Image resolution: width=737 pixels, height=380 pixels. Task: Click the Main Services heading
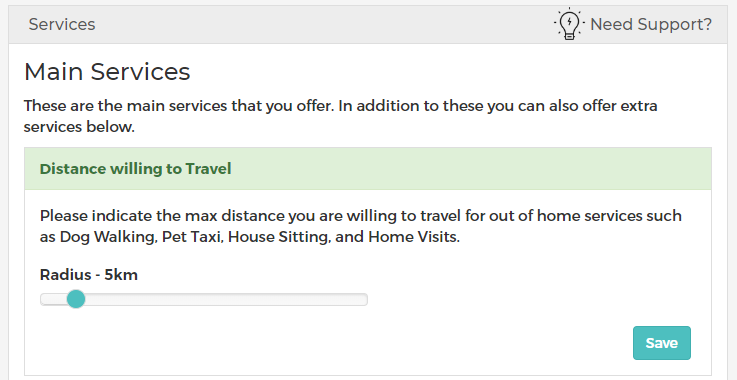click(107, 72)
